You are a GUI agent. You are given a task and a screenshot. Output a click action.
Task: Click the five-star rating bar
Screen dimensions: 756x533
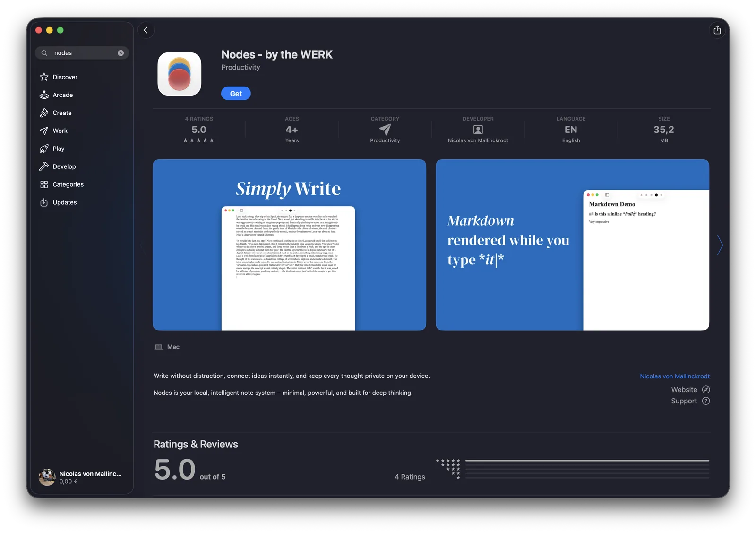pos(587,461)
